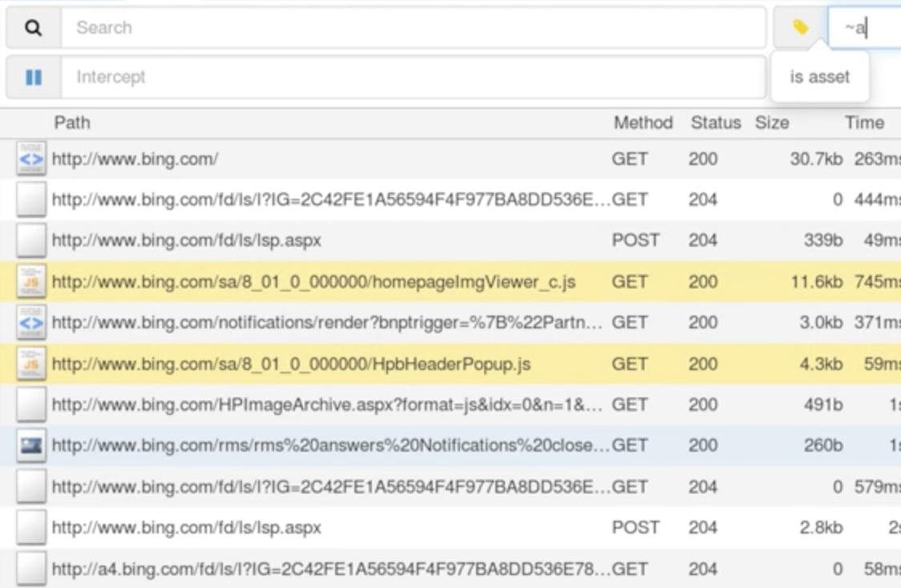Select the HPImageArchive.aspx flow path

click(327, 405)
